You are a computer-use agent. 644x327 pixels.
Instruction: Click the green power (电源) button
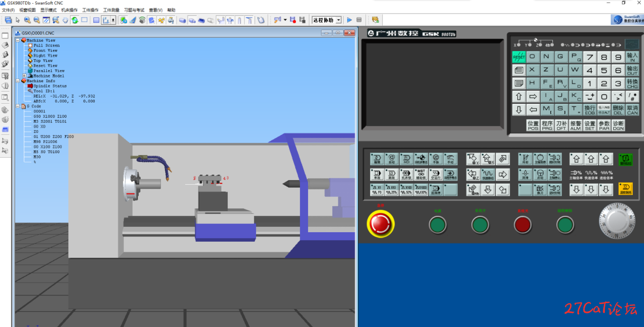437,225
